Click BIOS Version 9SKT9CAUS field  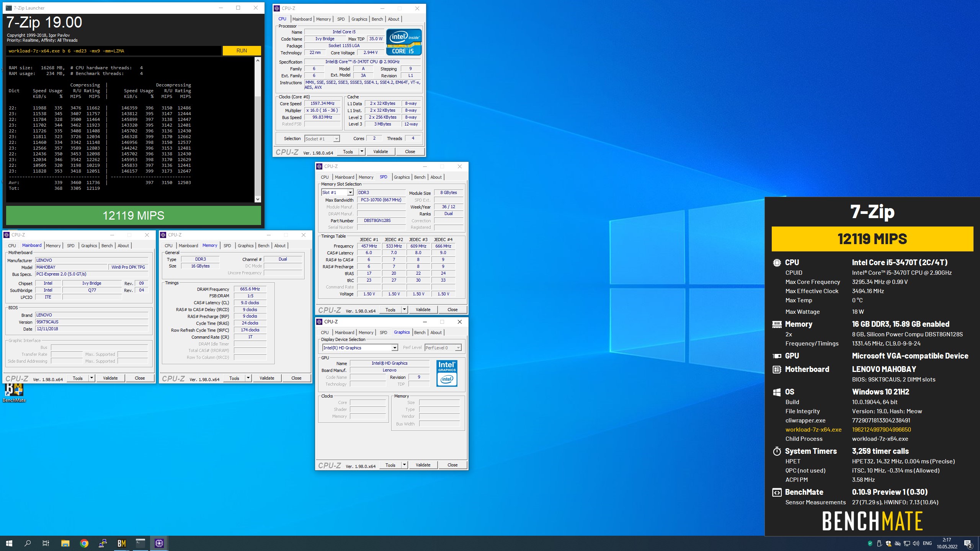point(91,322)
